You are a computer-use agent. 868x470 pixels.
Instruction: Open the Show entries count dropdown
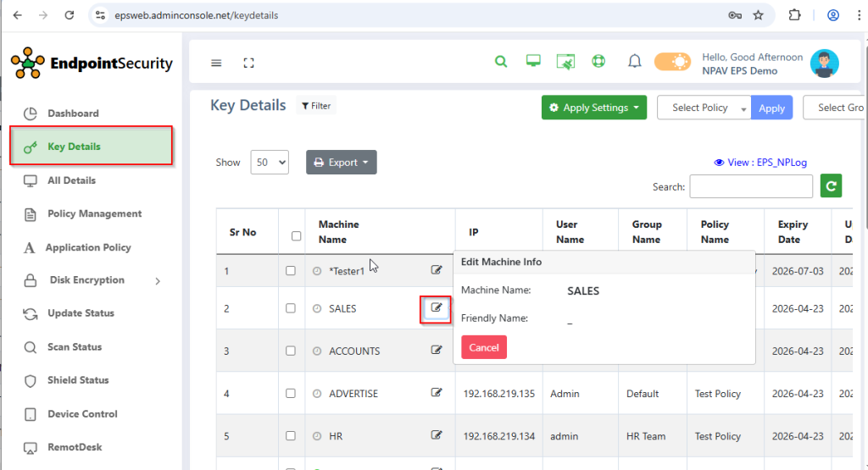click(270, 163)
